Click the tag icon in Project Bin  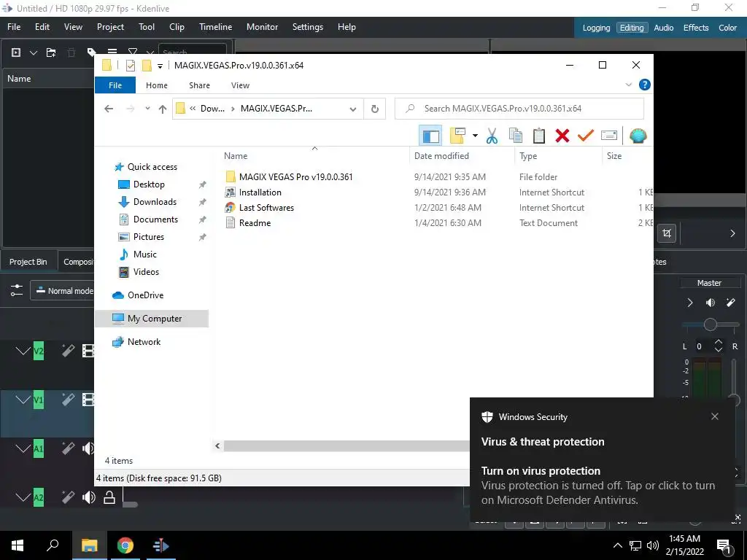[91, 52]
